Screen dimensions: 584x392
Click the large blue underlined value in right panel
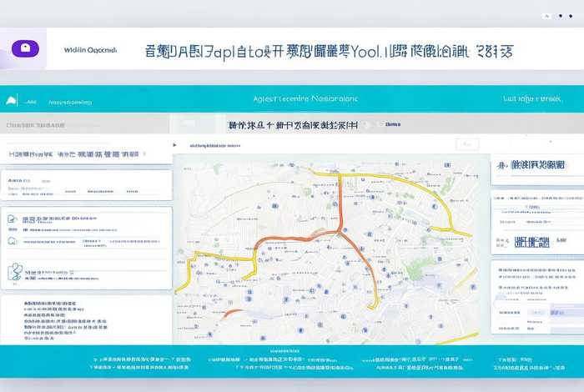coord(532,243)
